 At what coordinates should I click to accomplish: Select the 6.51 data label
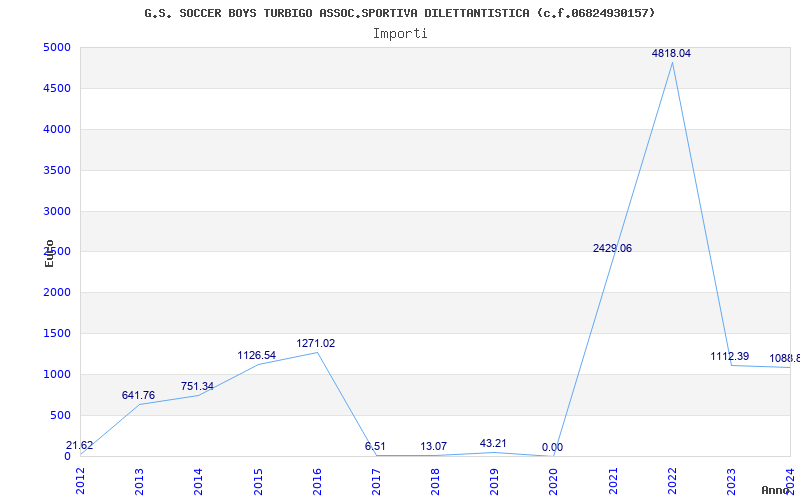pos(375,446)
